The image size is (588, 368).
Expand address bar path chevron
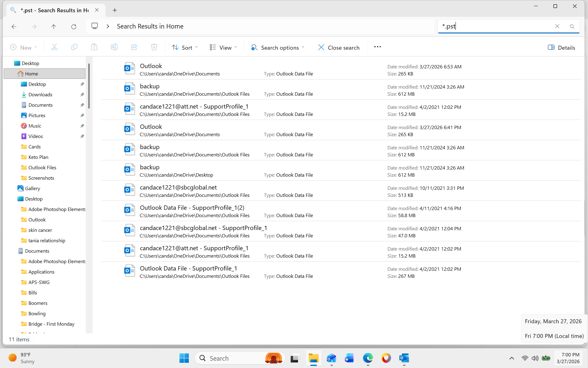tap(108, 26)
